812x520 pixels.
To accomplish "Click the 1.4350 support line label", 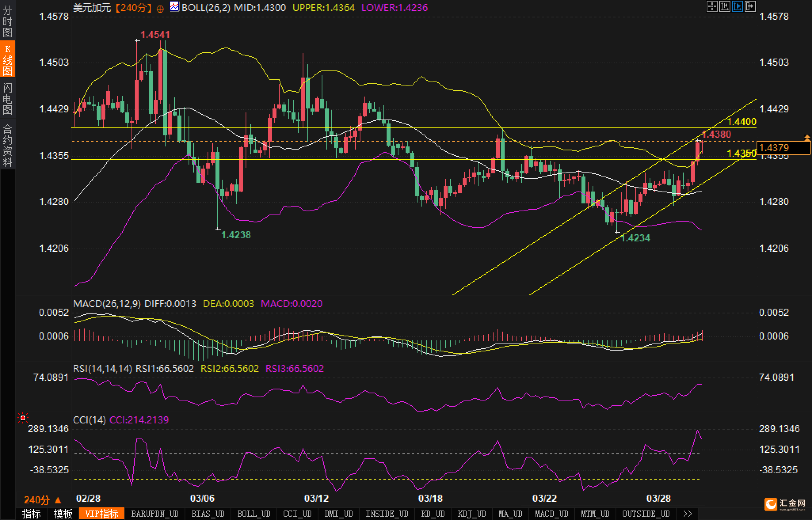I will coord(742,153).
